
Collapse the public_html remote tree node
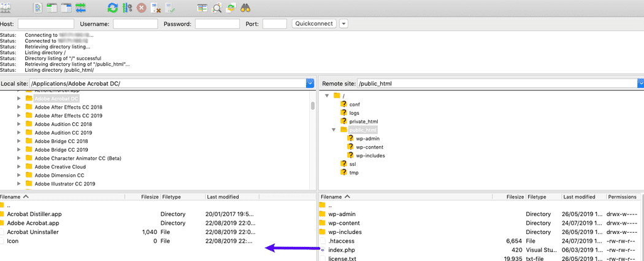pyautogui.click(x=334, y=130)
